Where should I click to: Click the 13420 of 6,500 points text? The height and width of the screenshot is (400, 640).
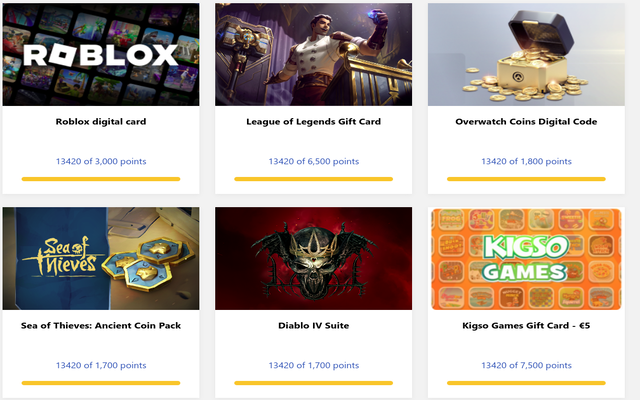click(313, 161)
